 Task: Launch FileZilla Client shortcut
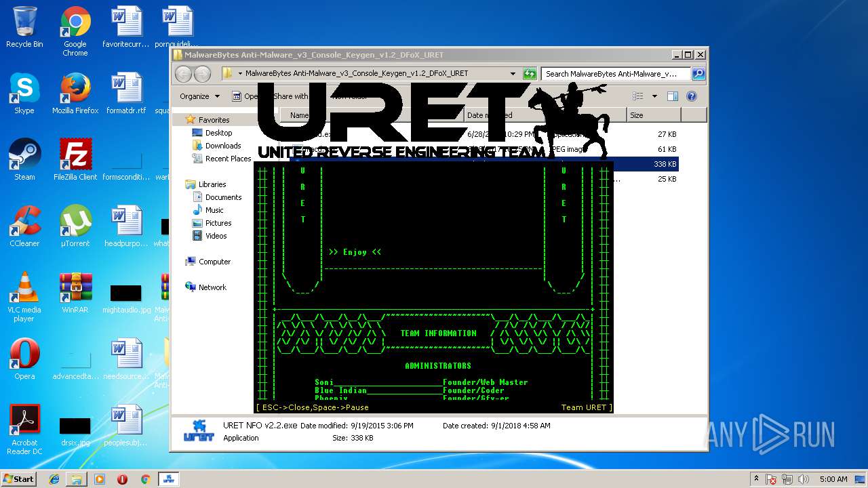tap(75, 161)
